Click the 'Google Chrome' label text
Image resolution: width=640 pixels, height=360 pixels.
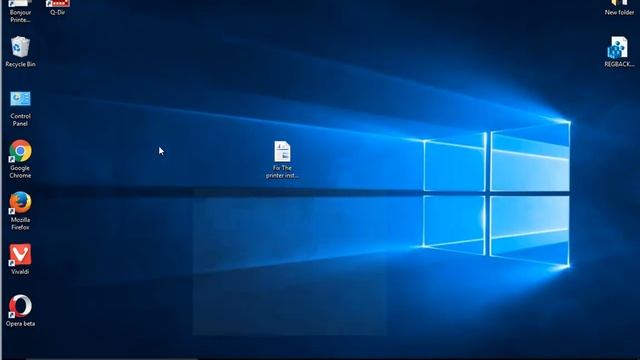point(20,171)
